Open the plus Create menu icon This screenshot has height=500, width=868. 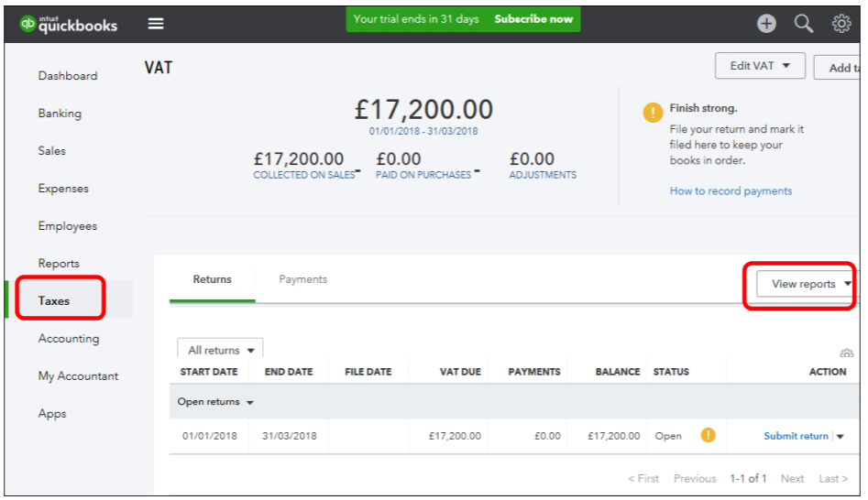click(x=766, y=23)
